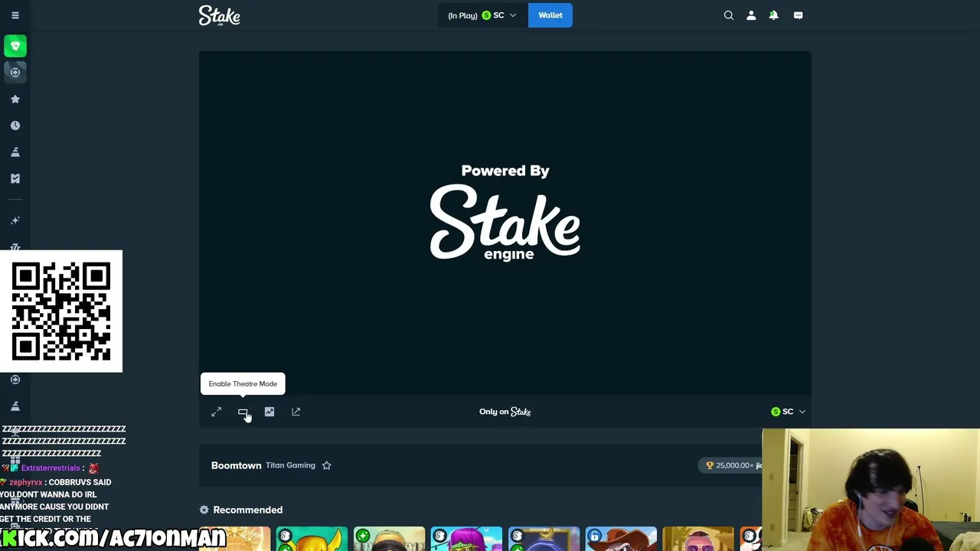The width and height of the screenshot is (980, 551).
Task: Open the chat bubble icon
Action: 798,15
